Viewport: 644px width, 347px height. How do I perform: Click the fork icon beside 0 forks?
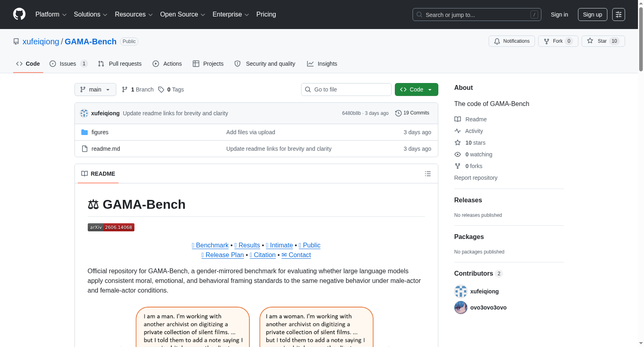(x=458, y=166)
